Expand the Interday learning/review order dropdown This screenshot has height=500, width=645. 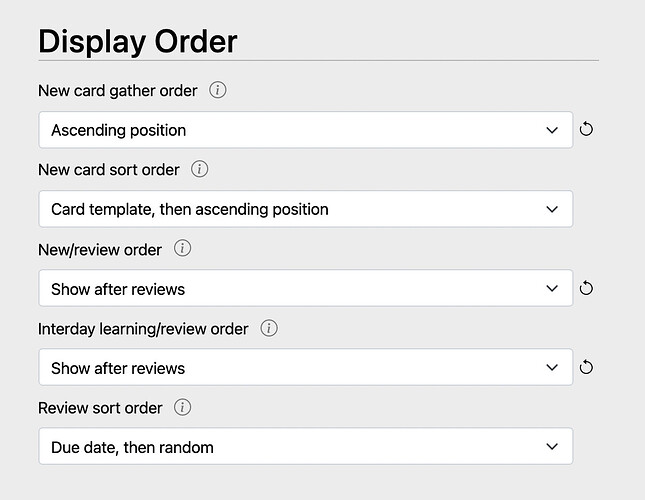pyautogui.click(x=305, y=368)
